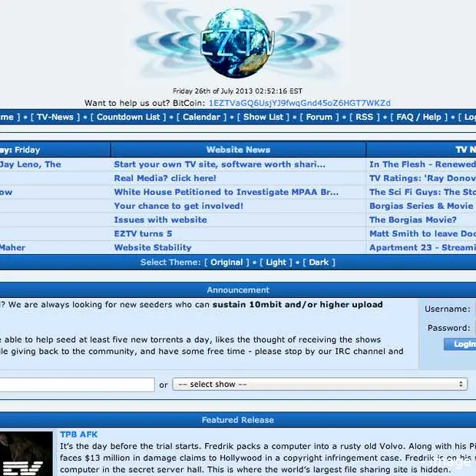The height and width of the screenshot is (476, 476).
Task: Click the 'Username:' label
Action: pos(448,309)
